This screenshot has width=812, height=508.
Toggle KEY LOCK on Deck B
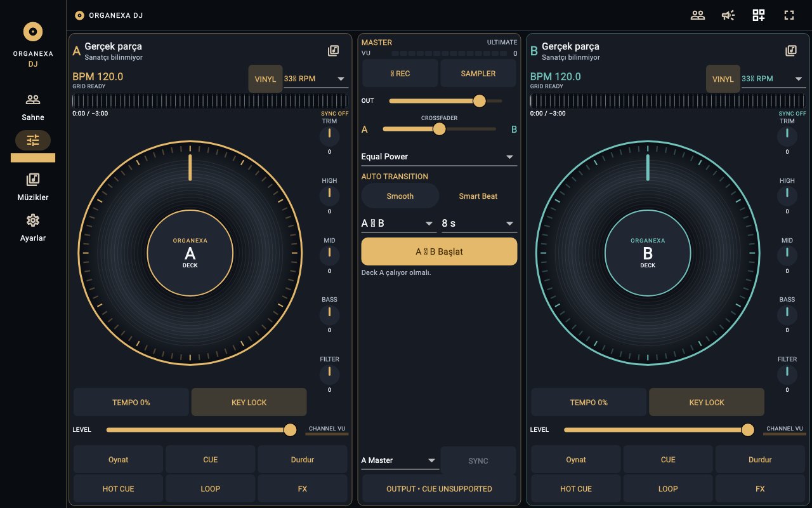click(707, 402)
